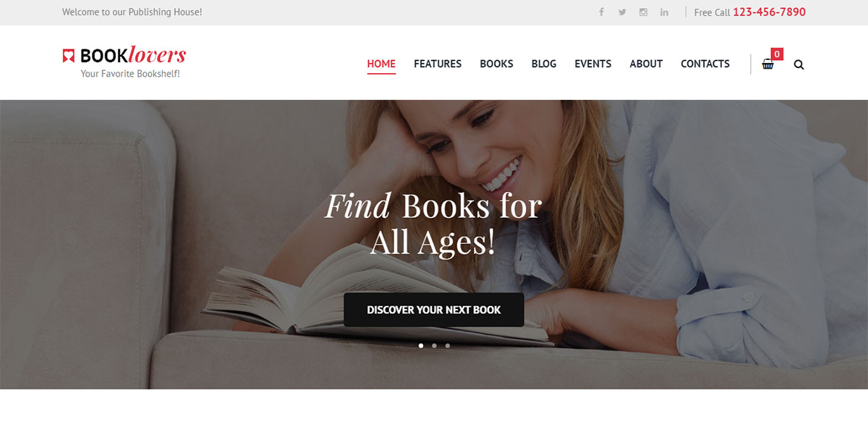
Task: Open the Facebook social icon
Action: [x=601, y=12]
